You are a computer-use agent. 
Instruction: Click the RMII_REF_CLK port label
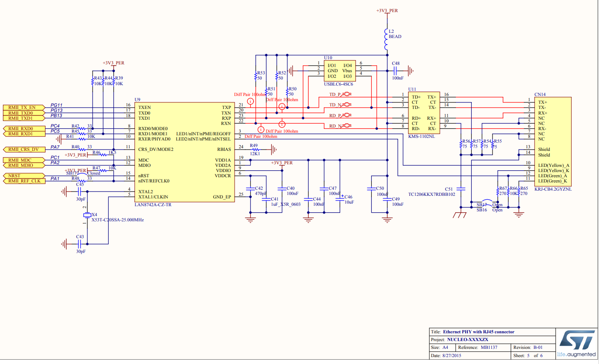click(x=25, y=181)
